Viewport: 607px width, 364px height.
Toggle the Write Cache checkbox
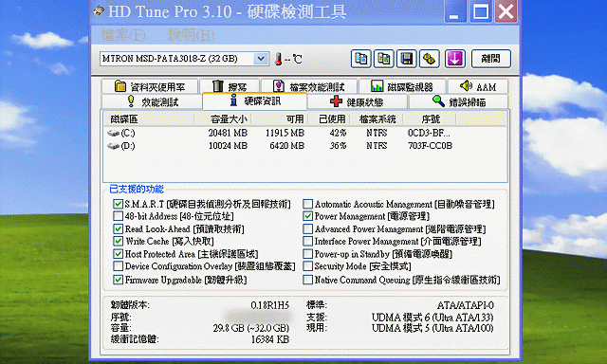(x=118, y=241)
